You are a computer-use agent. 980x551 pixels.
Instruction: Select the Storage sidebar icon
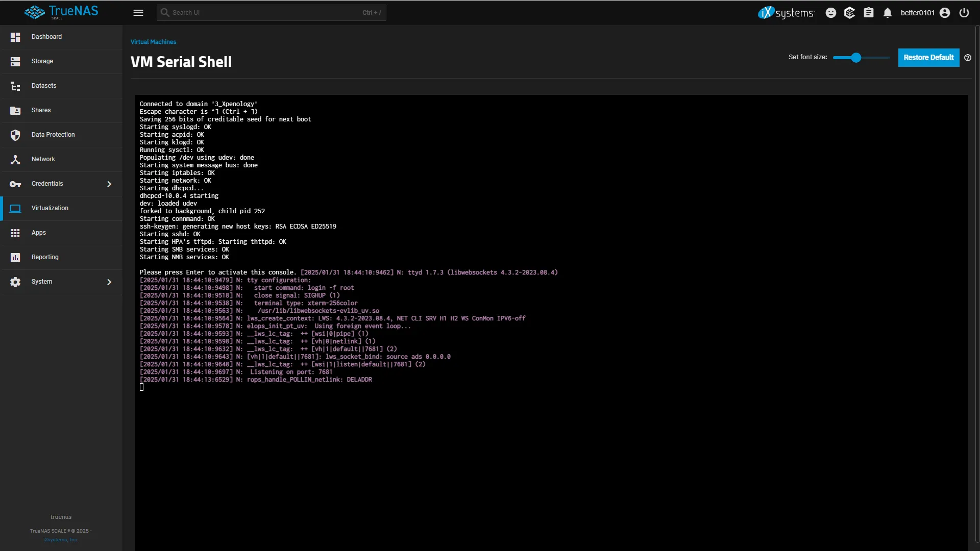point(15,61)
